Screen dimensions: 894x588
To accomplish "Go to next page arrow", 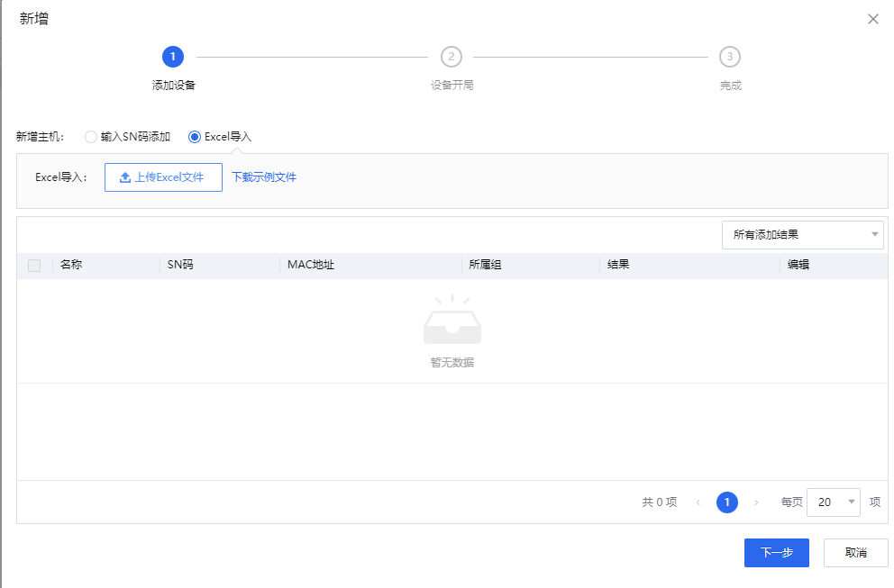I will [756, 502].
